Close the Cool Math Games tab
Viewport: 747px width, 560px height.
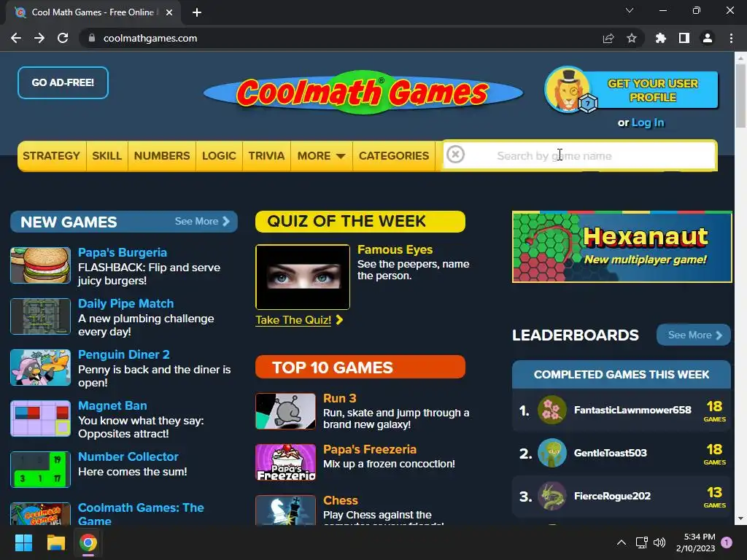point(169,12)
